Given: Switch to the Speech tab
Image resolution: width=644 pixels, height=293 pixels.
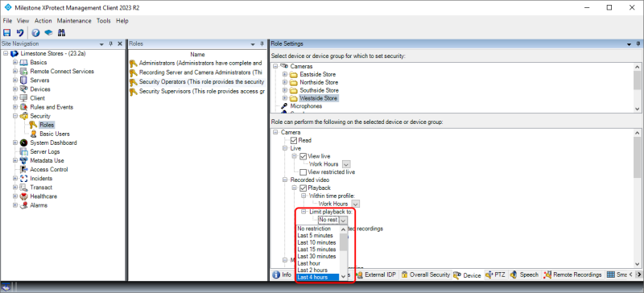Looking at the screenshot, I should (525, 275).
